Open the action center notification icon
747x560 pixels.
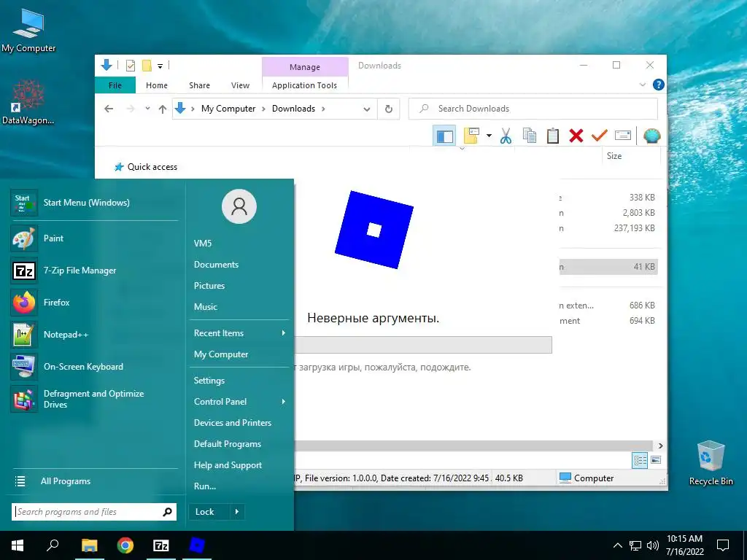[723, 545]
